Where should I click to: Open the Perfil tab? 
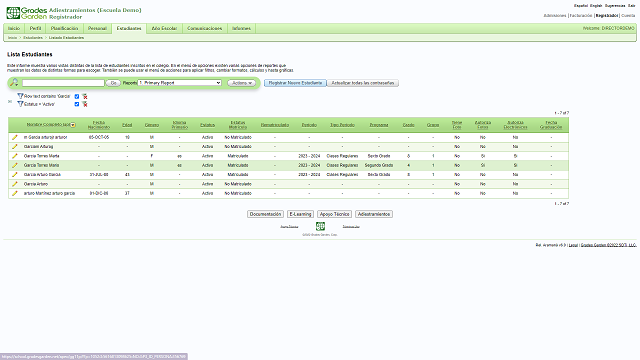(36, 28)
